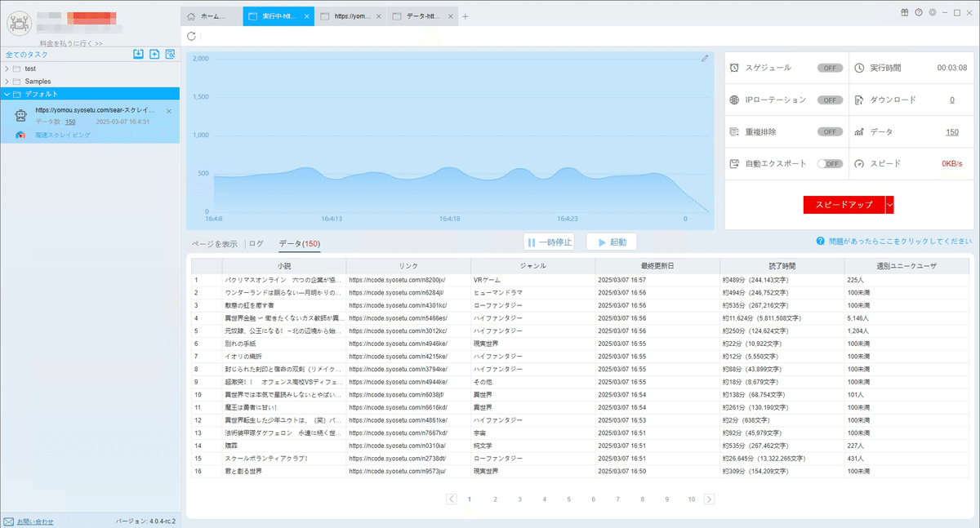Viewport: 980px width, 528px height.
Task: Click the スケジュール alarm clock icon
Action: click(735, 68)
